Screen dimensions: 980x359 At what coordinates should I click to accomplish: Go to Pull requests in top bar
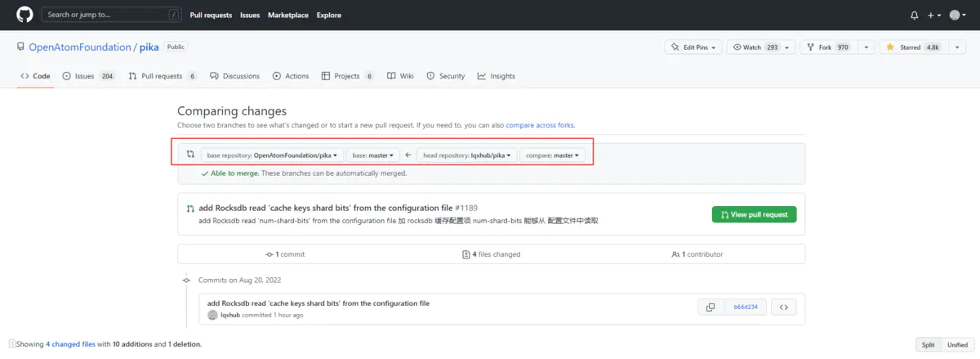[x=212, y=15]
